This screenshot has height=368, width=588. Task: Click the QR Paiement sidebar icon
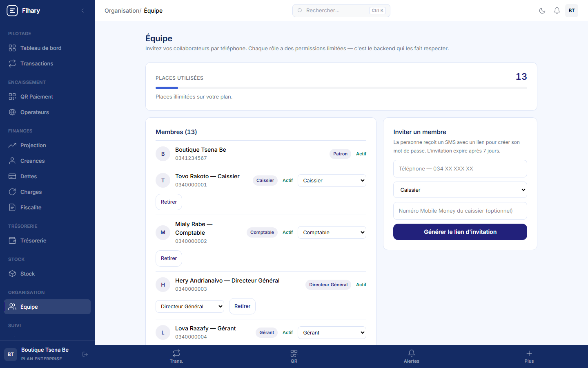(12, 96)
